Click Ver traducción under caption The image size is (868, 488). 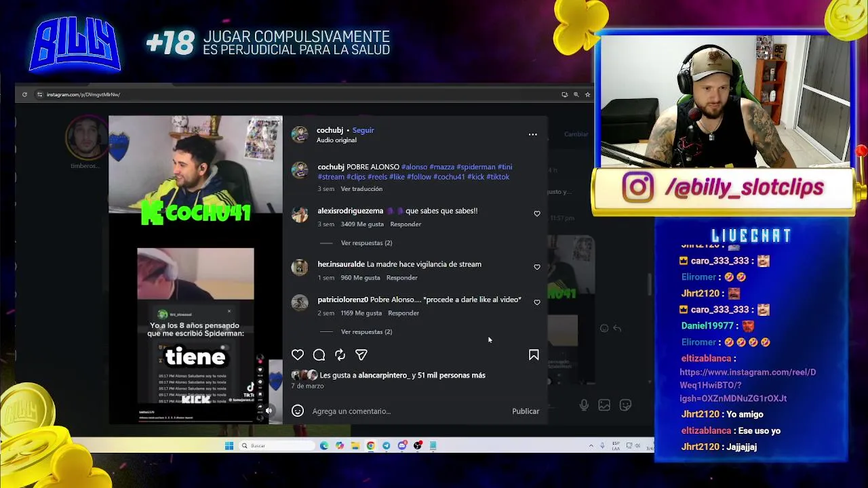pyautogui.click(x=361, y=189)
